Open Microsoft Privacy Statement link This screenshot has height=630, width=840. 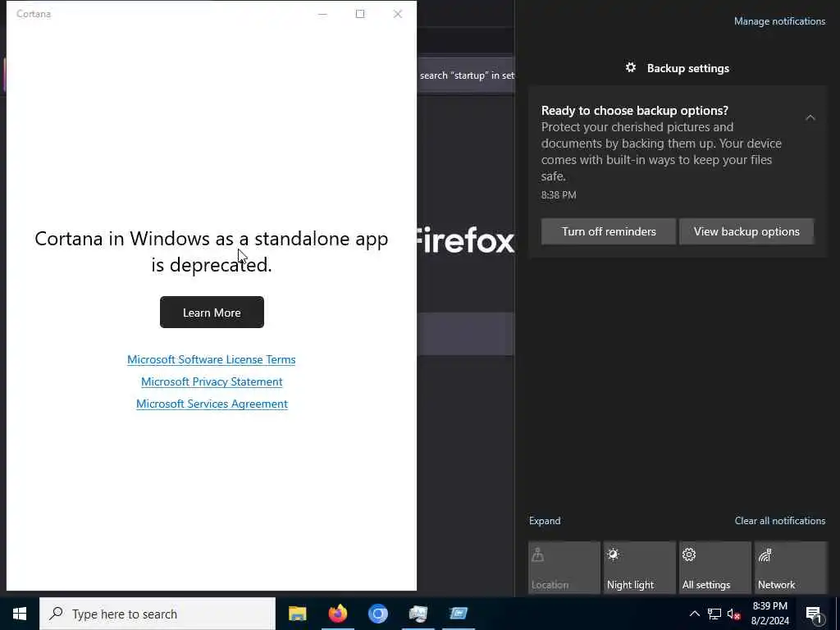click(x=212, y=381)
